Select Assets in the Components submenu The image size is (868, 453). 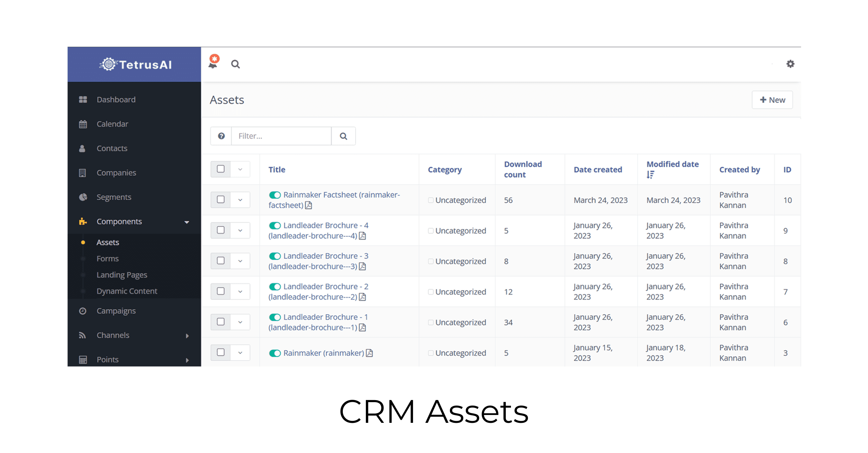108,242
